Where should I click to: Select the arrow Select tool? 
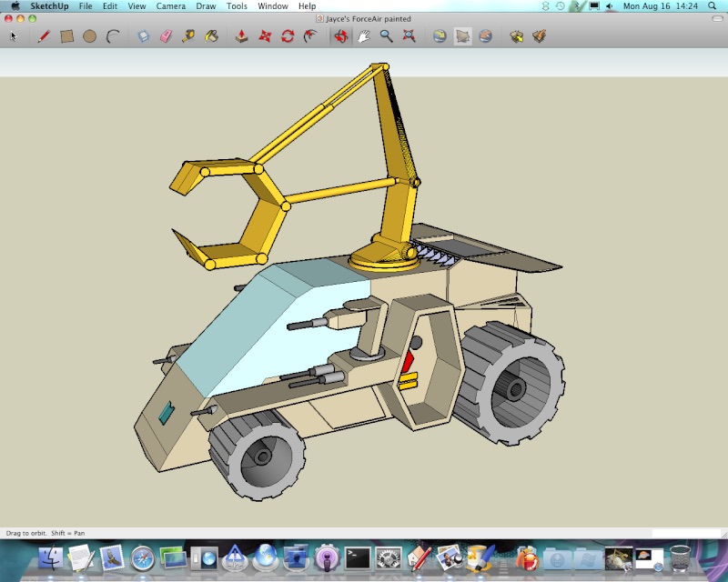pos(13,36)
